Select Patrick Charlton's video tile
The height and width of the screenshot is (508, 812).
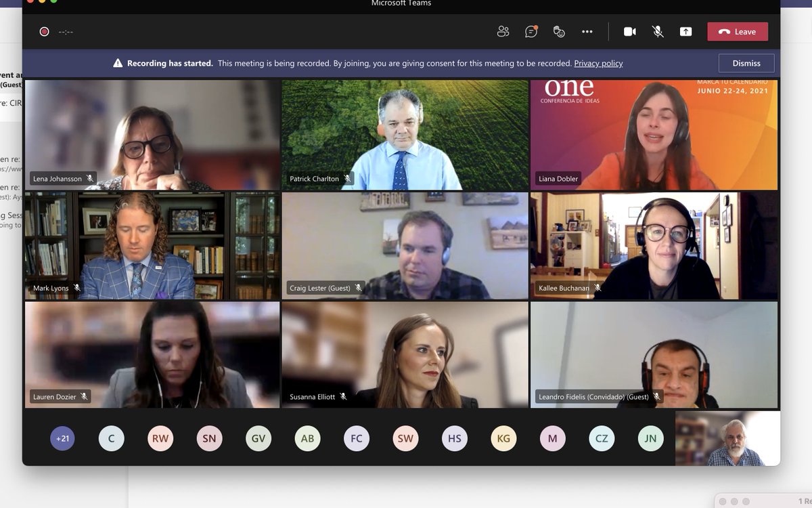(x=405, y=135)
